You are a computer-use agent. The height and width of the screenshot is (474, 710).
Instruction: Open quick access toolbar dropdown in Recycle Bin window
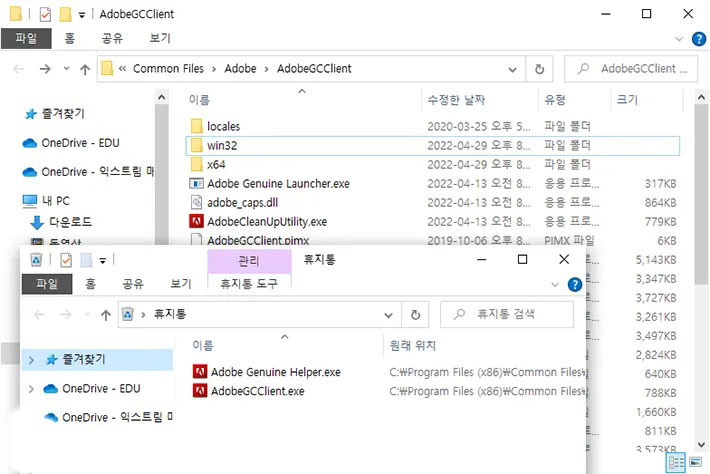coord(103,260)
